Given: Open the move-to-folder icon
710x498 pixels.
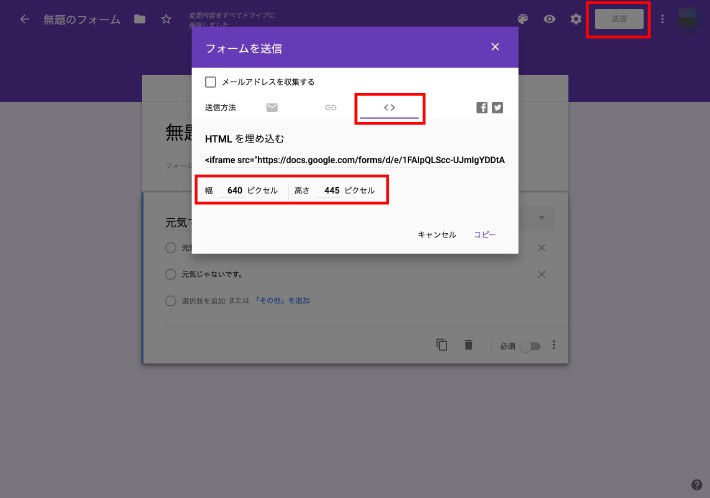Looking at the screenshot, I should pyautogui.click(x=139, y=19).
